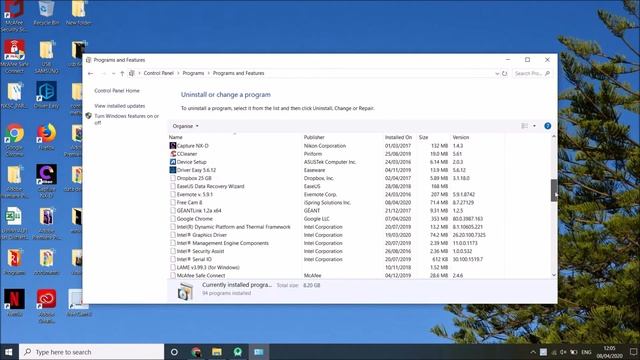Click the change view icon
The width and height of the screenshot is (640, 360).
(x=524, y=126)
